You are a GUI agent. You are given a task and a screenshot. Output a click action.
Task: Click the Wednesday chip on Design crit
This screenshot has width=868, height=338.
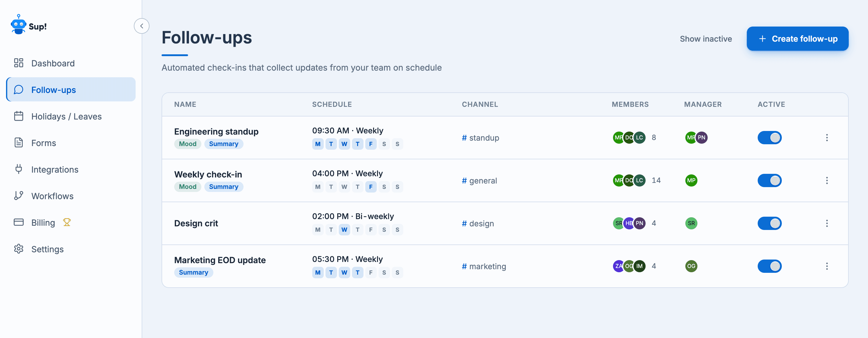[x=344, y=229]
